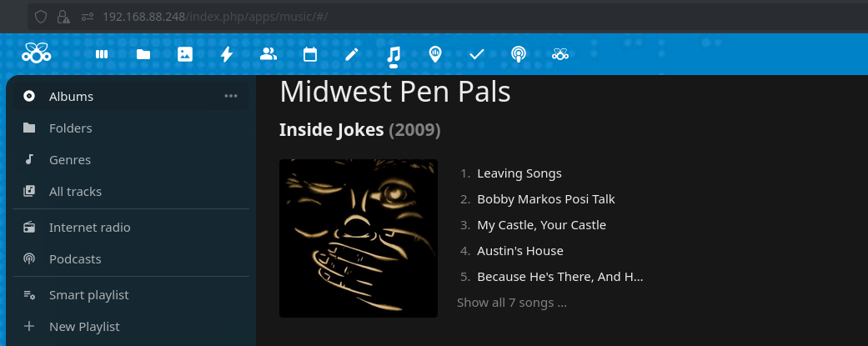Switch to the All tracks view
This screenshot has width=868, height=346.
coord(75,192)
